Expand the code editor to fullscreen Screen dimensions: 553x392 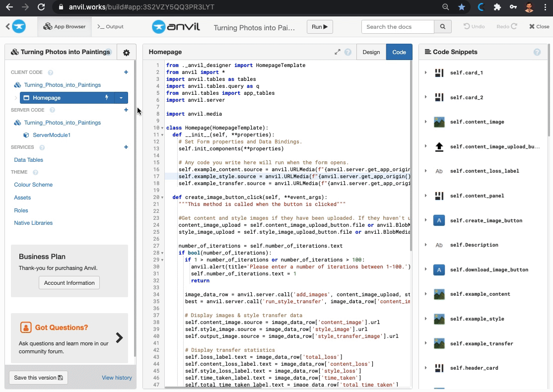[x=337, y=51]
